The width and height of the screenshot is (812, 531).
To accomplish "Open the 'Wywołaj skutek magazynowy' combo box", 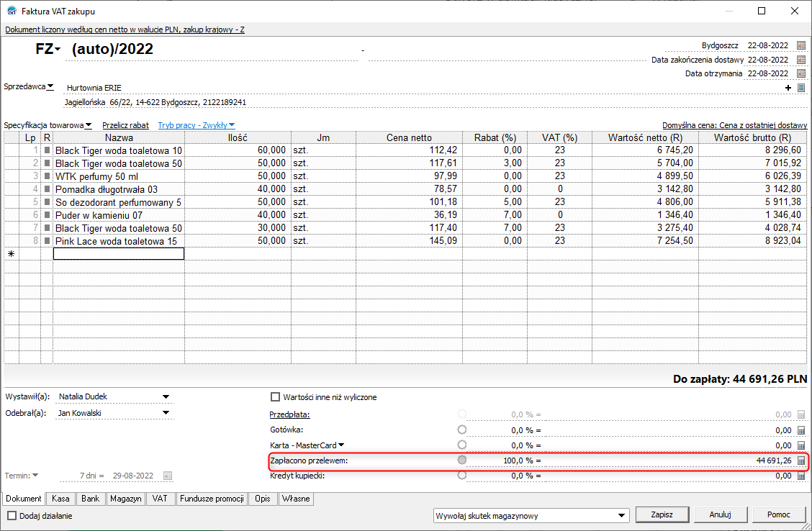I will click(x=623, y=516).
